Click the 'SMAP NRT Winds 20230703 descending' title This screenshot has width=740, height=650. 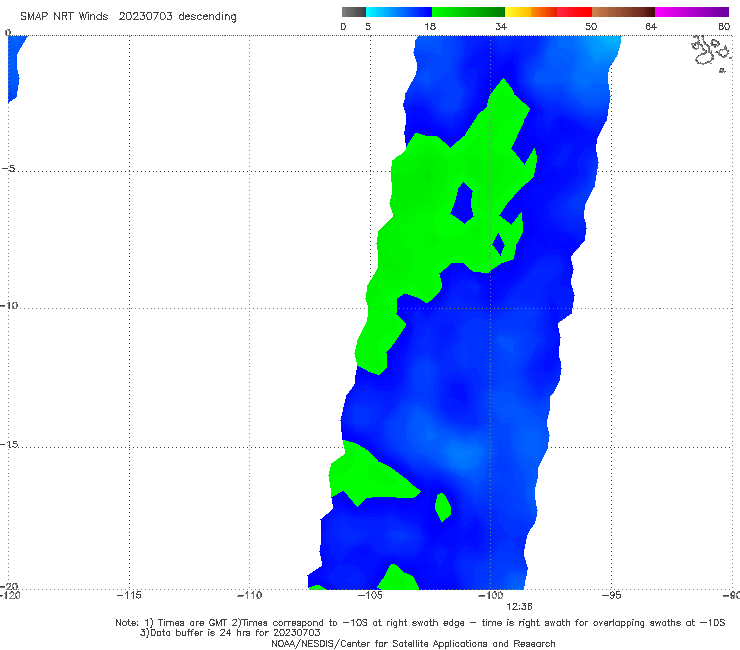click(128, 17)
